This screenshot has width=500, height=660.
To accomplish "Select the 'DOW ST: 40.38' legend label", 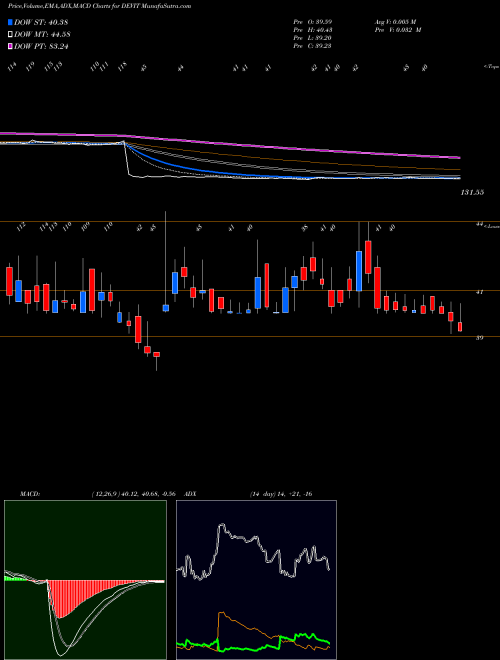I will pos(41,22).
